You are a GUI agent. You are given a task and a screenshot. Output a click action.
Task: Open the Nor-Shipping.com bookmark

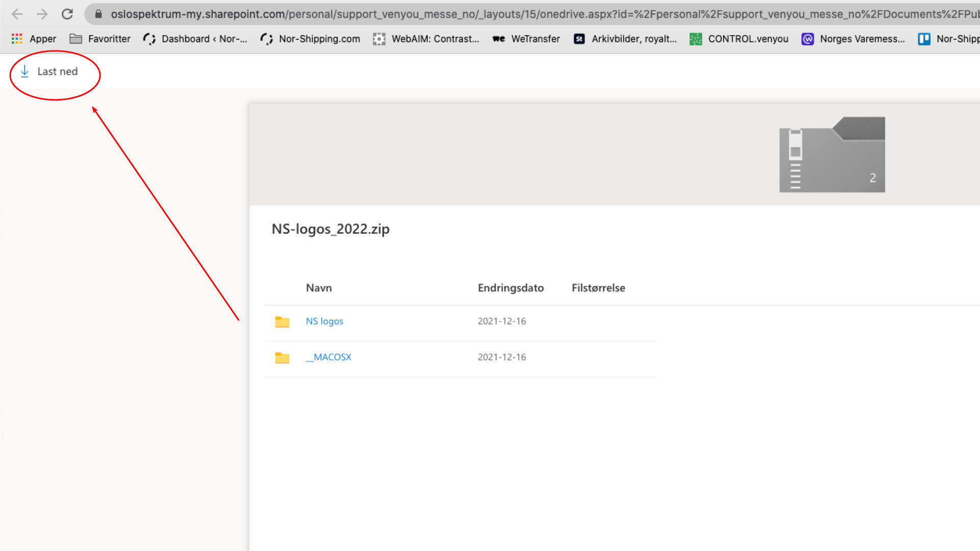pyautogui.click(x=310, y=39)
